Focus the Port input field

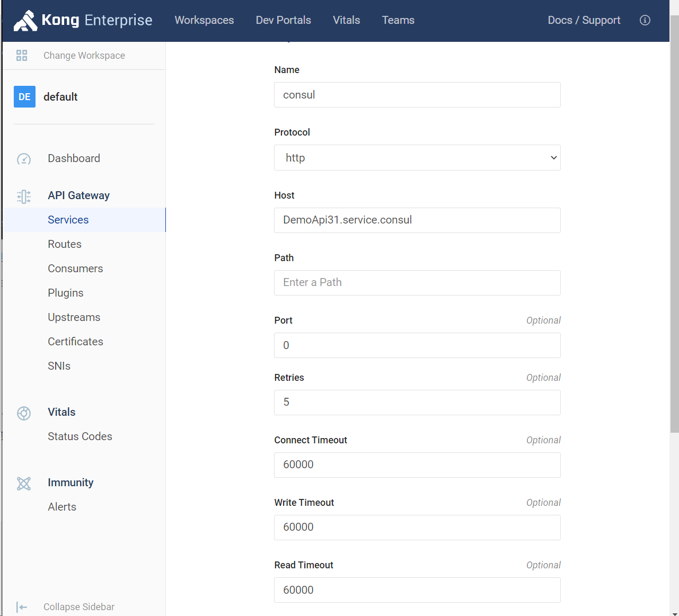(417, 345)
